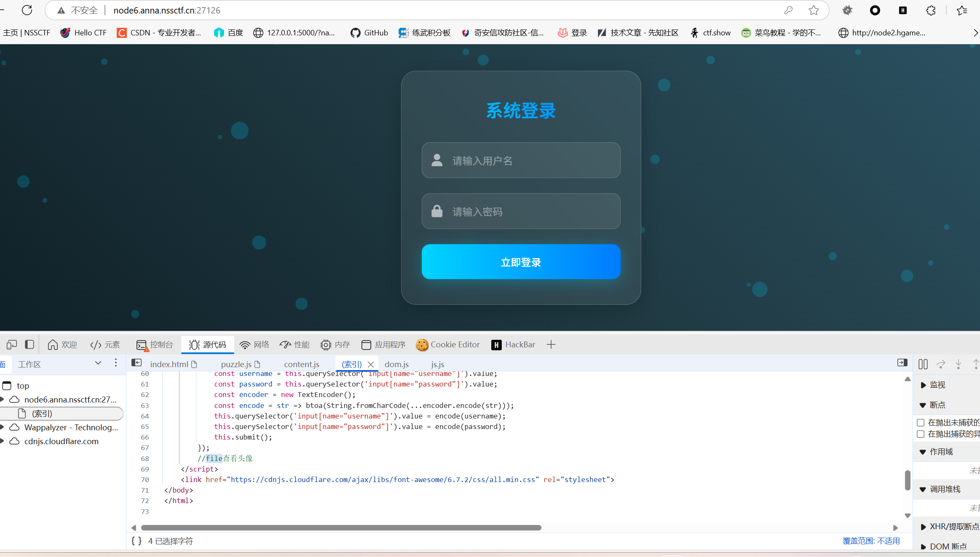Click the insecure site warning indicator
Image resolution: width=980 pixels, height=557 pixels.
[78, 10]
